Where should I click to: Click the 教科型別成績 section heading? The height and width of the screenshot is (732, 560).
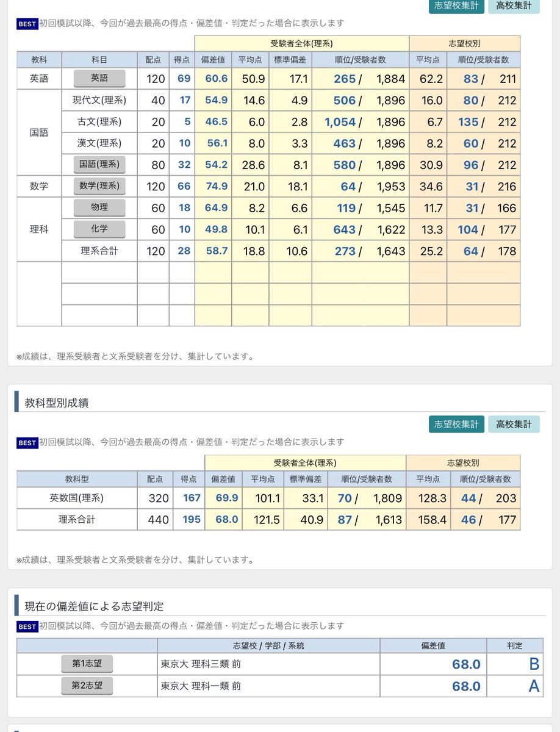[57, 403]
